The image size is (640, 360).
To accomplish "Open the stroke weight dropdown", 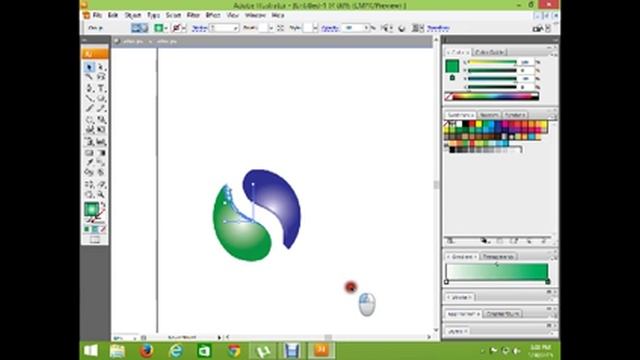I will [x=236, y=28].
